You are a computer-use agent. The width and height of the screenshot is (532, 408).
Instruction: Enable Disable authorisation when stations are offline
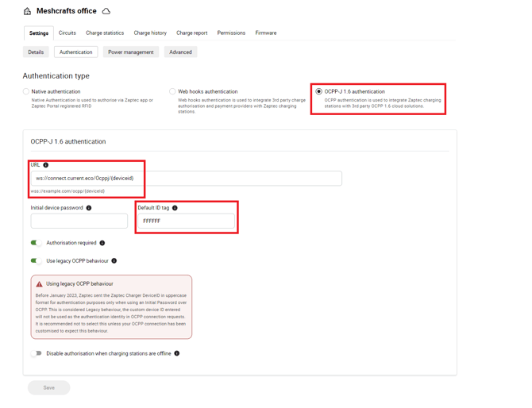click(x=37, y=353)
